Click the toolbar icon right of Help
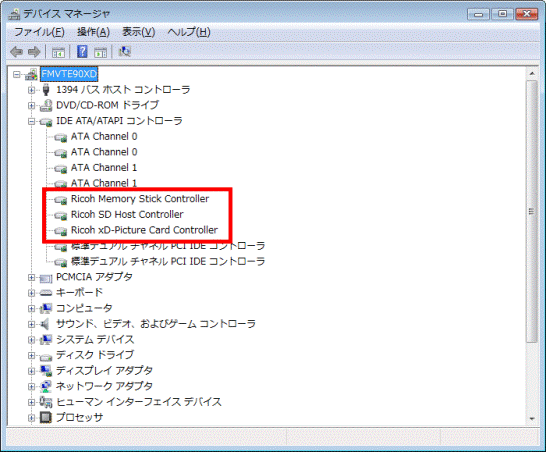This screenshot has width=546, height=452. tap(101, 52)
